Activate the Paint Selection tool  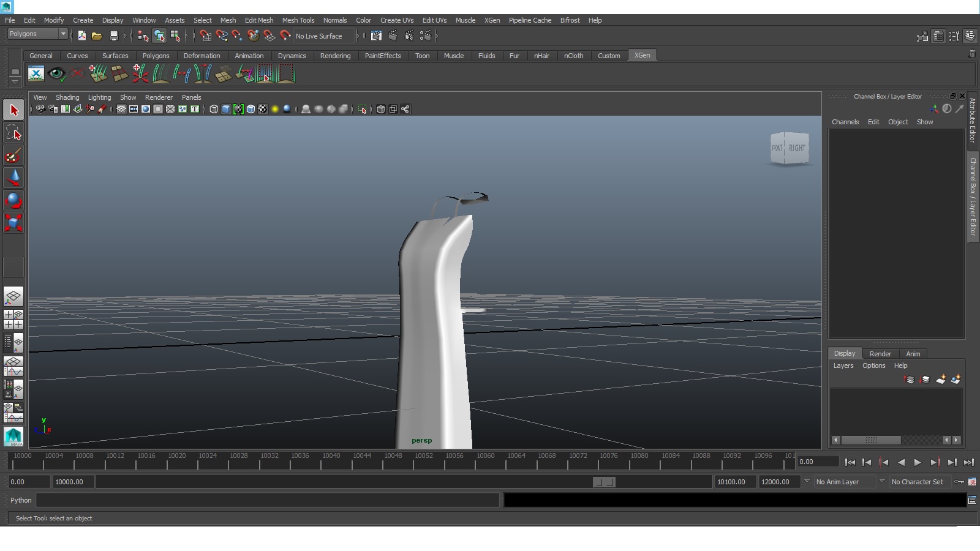(x=13, y=156)
